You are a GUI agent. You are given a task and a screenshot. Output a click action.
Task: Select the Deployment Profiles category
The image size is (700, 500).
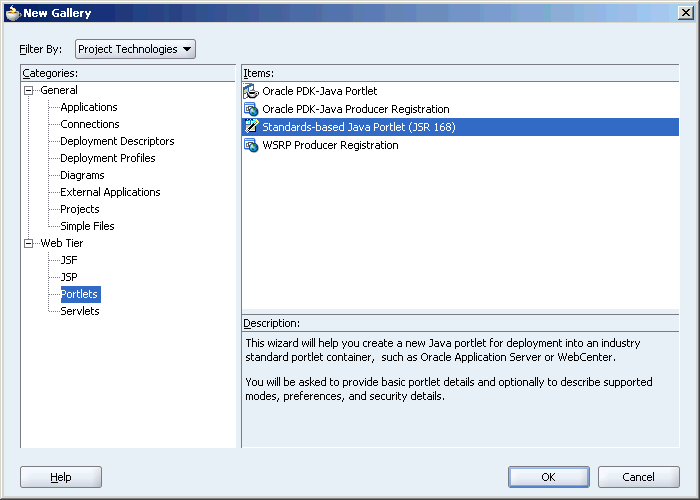108,158
